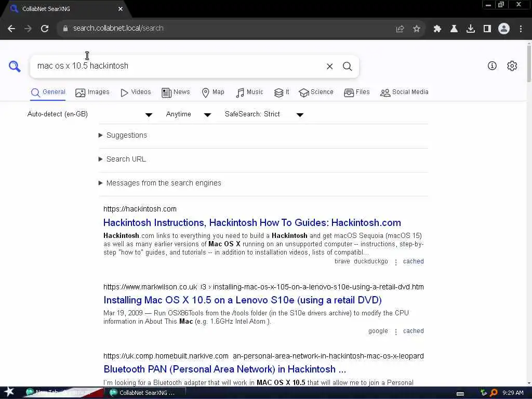Screen dimensions: 532x399
Task: Click into the search query input field
Action: (x=177, y=66)
